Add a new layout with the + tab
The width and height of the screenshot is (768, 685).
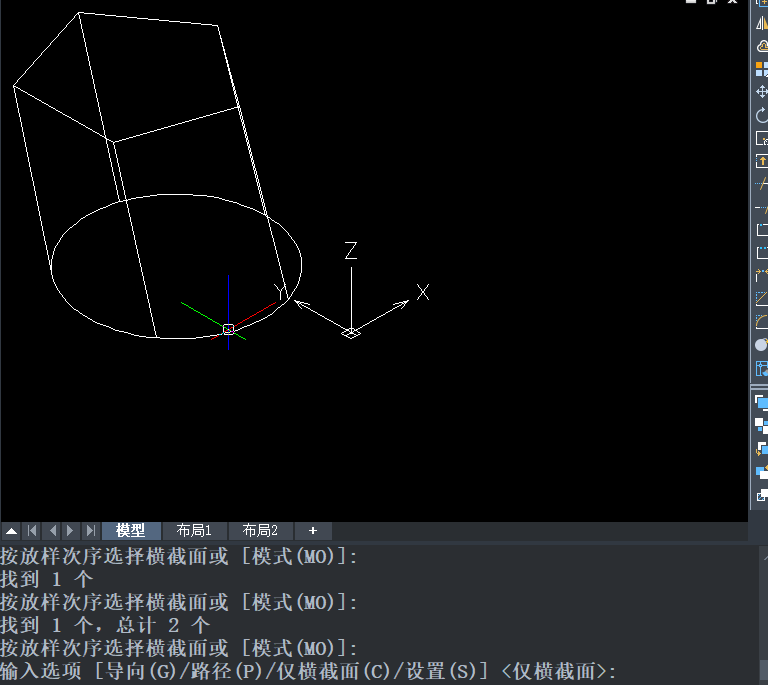(313, 531)
